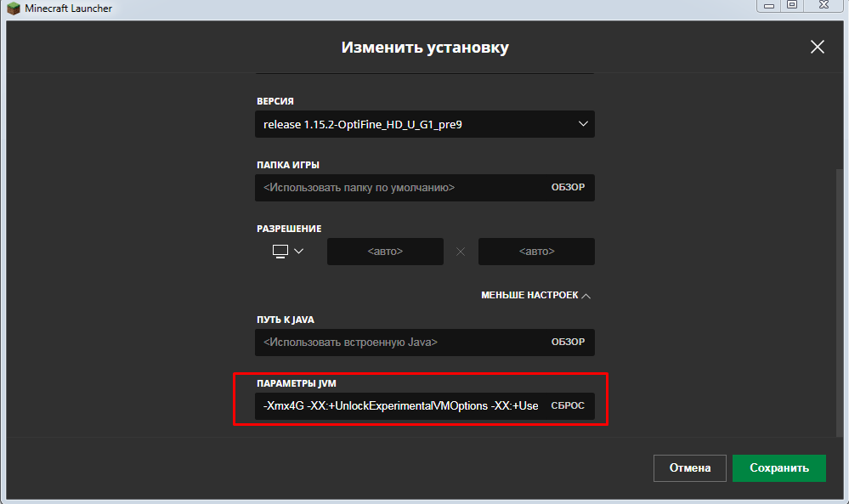Maximize the Minecraft Launcher window
The image size is (849, 504).
(792, 5)
